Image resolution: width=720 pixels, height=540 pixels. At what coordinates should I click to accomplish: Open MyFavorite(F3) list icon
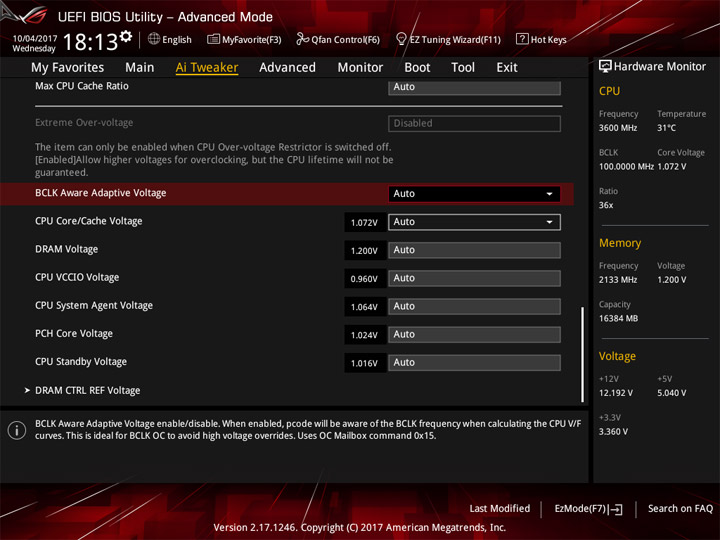pyautogui.click(x=213, y=39)
